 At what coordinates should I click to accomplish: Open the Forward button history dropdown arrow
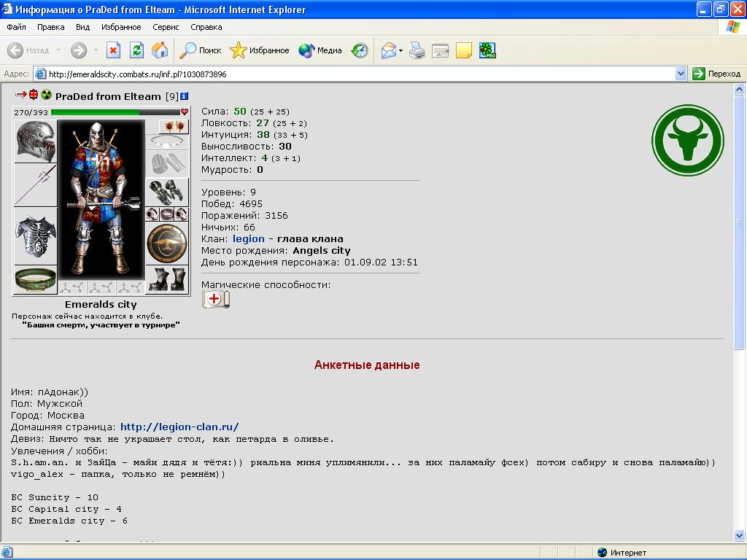point(96,50)
